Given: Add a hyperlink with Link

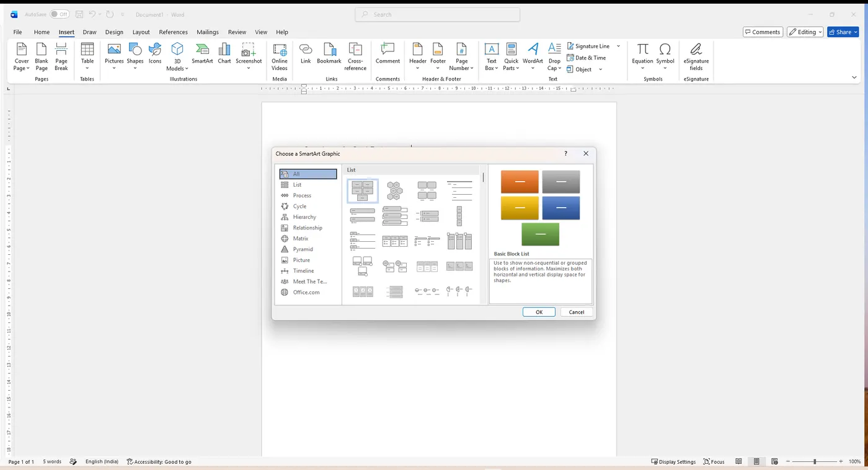Looking at the screenshot, I should [x=306, y=53].
